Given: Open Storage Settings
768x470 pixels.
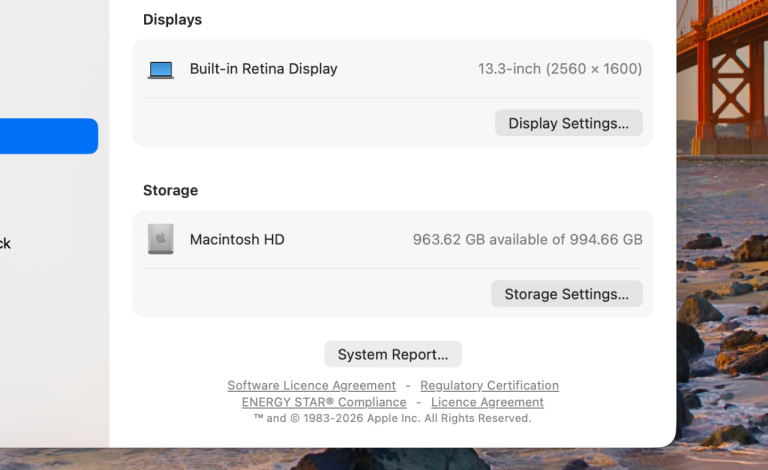Looking at the screenshot, I should [567, 294].
